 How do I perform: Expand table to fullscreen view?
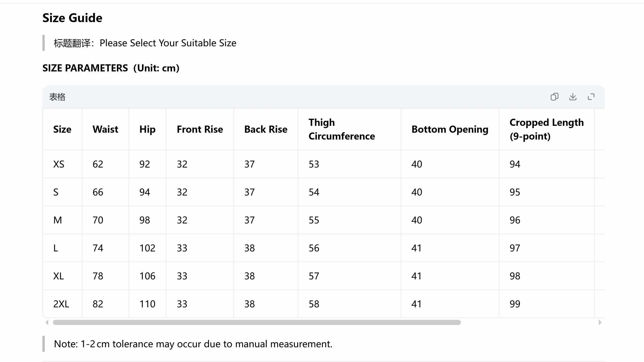pyautogui.click(x=591, y=97)
